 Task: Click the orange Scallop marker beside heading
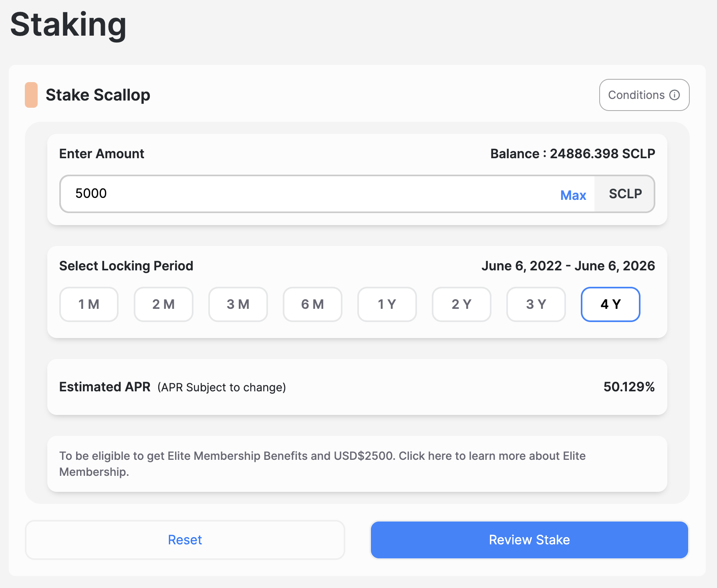[x=31, y=95]
